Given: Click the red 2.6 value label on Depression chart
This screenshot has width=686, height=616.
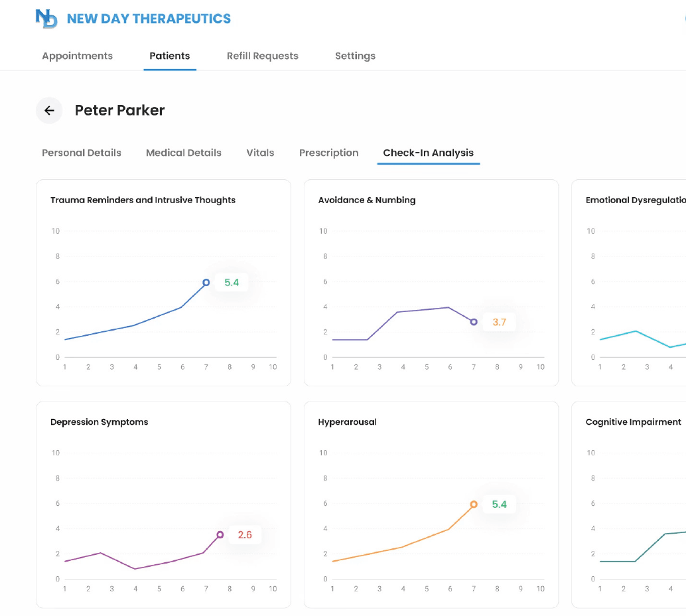Looking at the screenshot, I should pos(245,535).
